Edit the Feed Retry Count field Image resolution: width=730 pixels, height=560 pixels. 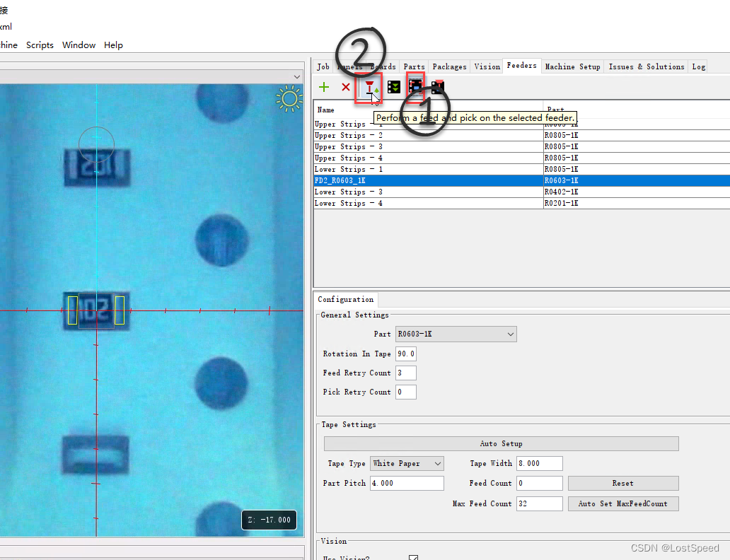(x=406, y=373)
